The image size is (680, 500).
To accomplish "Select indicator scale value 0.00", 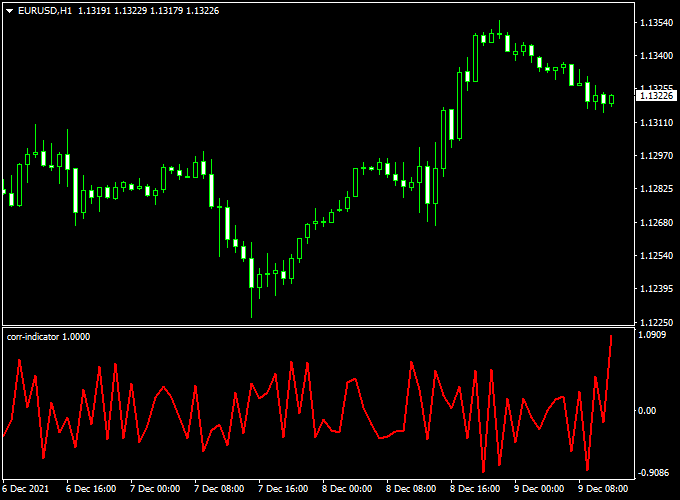I will click(647, 411).
